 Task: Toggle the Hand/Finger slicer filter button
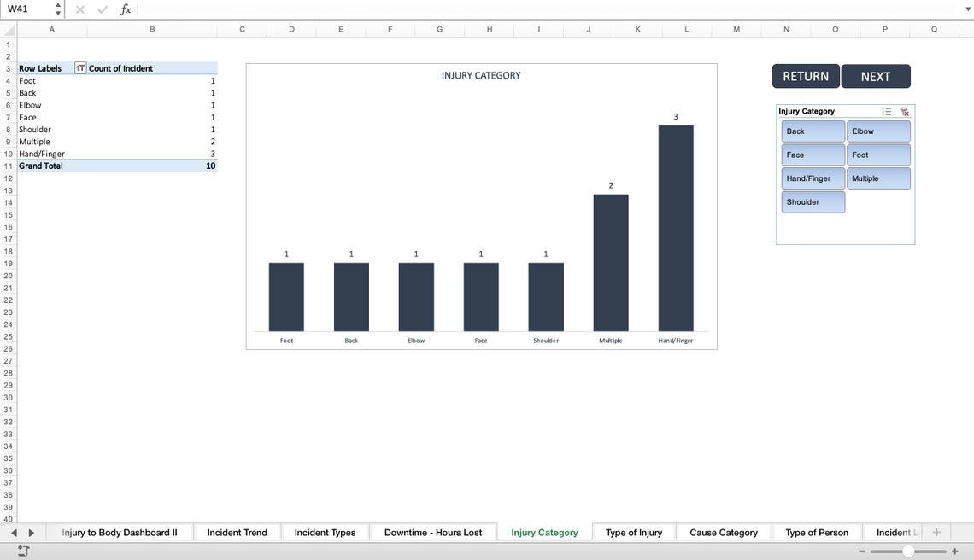tap(812, 178)
